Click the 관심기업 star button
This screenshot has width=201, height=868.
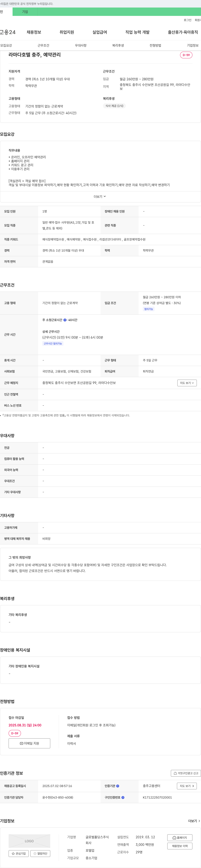click(19, 854)
